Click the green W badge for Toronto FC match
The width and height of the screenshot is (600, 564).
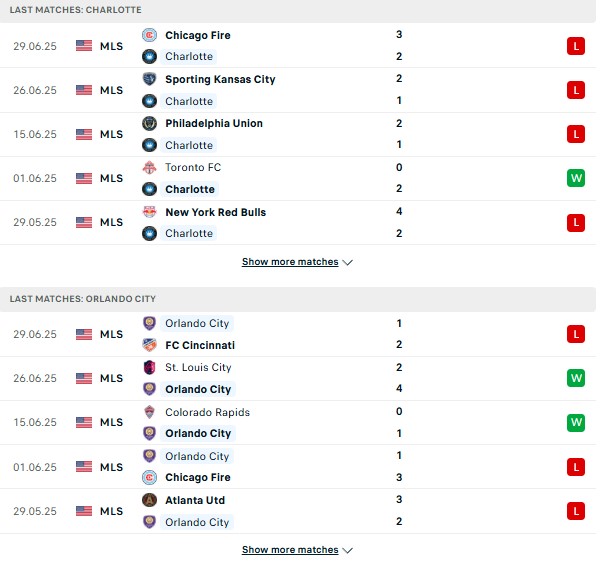[575, 179]
